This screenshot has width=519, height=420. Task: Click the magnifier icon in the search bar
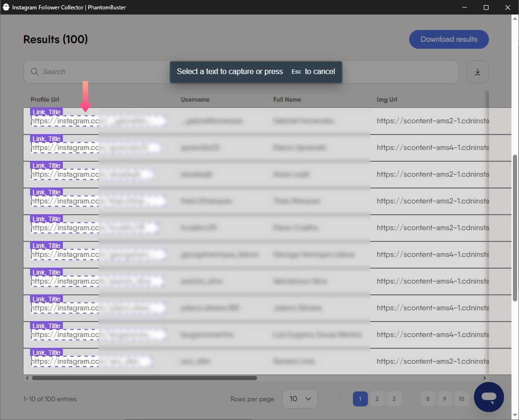coord(34,72)
